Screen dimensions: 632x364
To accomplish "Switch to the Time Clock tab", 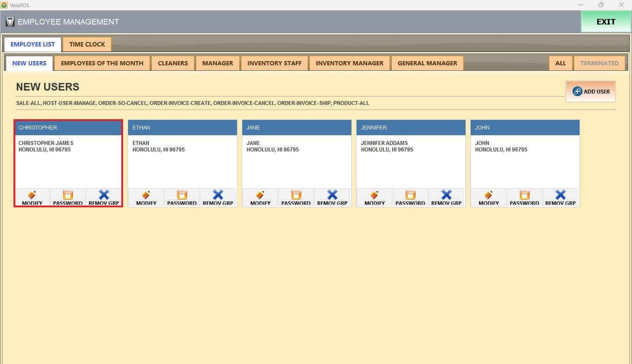I will click(x=87, y=44).
